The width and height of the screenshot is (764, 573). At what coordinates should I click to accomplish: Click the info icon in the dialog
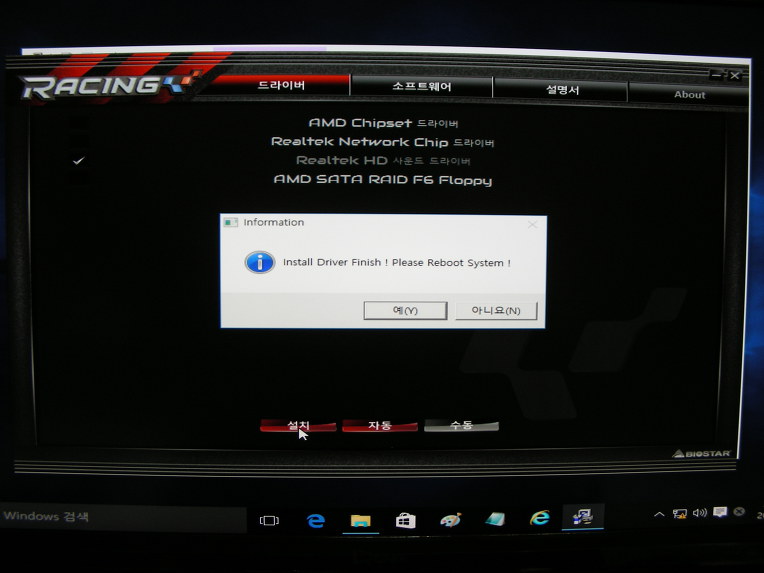pos(260,262)
